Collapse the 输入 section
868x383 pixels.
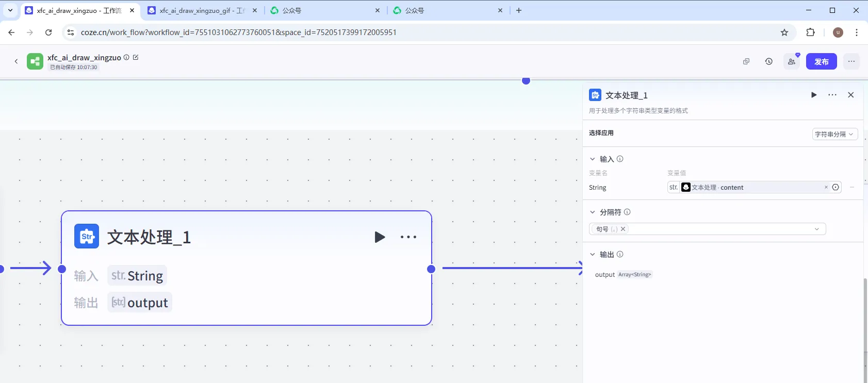pyautogui.click(x=593, y=159)
